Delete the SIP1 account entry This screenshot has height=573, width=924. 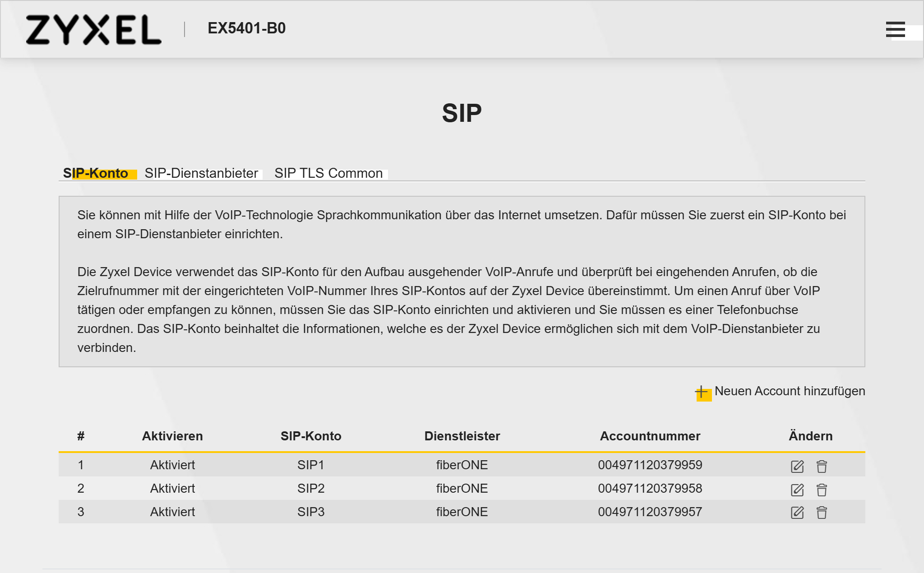[x=822, y=466]
